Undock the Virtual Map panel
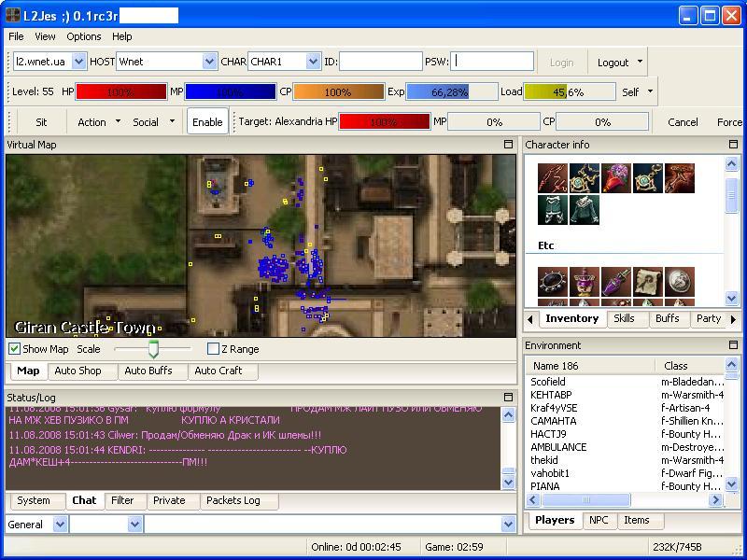Screen dimensions: 747x560 click(x=508, y=145)
